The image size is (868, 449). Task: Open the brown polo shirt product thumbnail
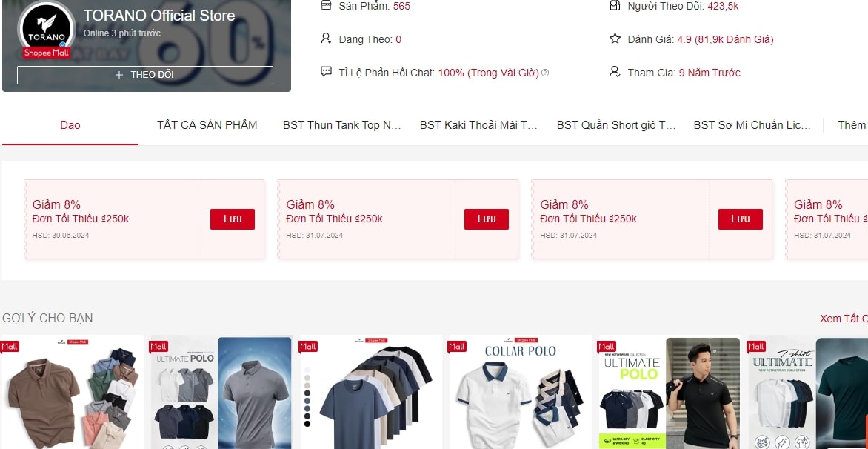click(72, 392)
